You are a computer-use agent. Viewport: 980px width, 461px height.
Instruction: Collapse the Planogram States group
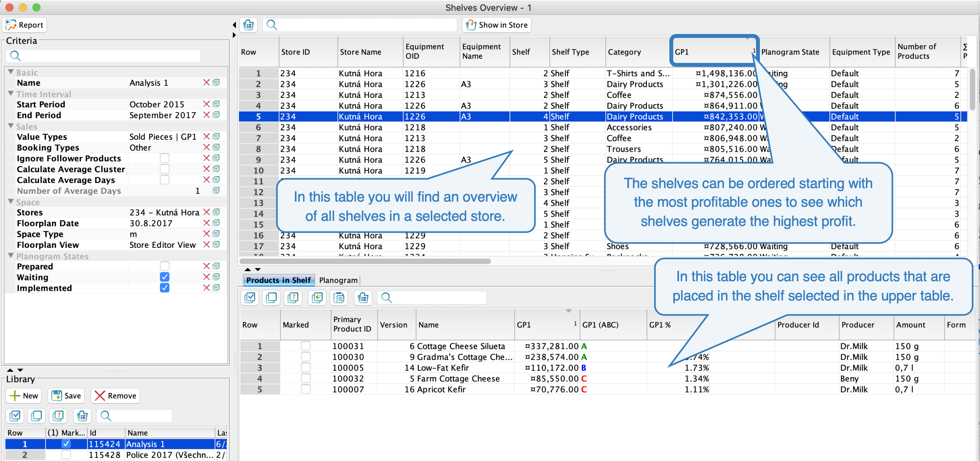11,256
